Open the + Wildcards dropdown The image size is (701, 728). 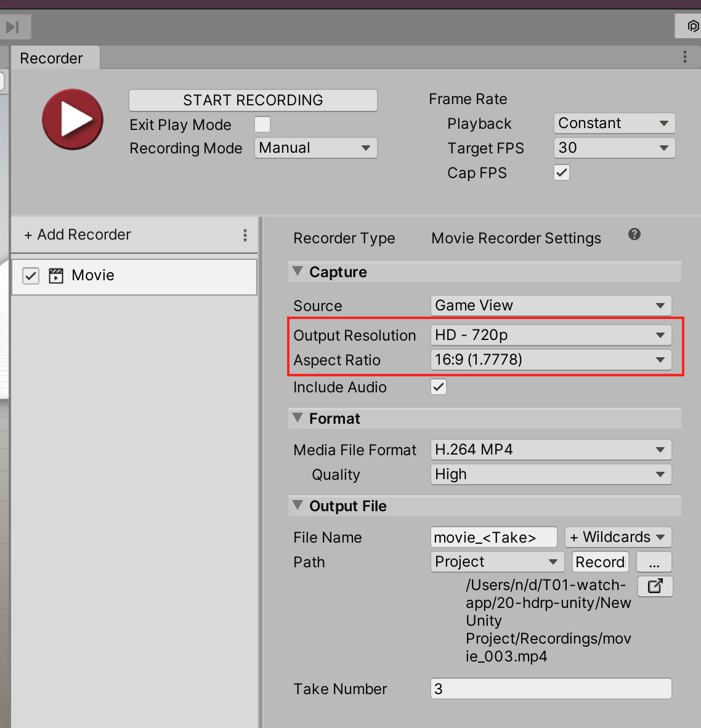(618, 537)
